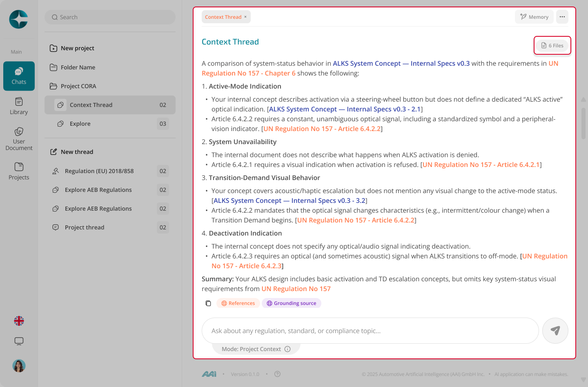Click into the Ask about any regulation field

[370, 331]
